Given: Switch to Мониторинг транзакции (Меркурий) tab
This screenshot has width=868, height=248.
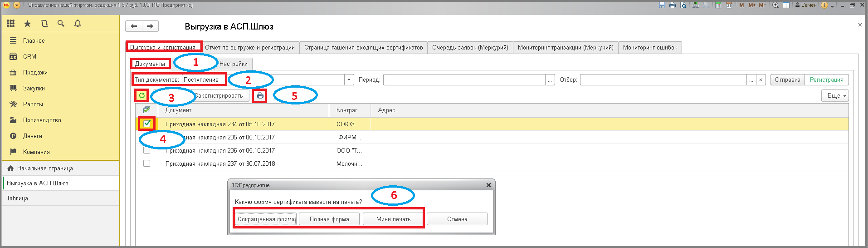Looking at the screenshot, I should point(566,47).
